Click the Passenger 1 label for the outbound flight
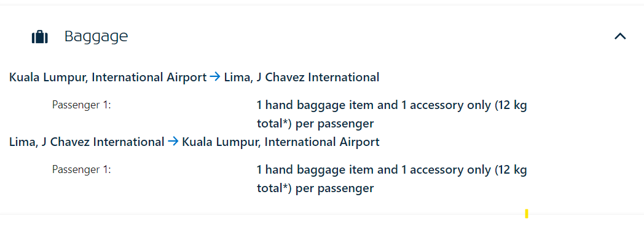Screen dimensions: 644x226 tap(82, 105)
